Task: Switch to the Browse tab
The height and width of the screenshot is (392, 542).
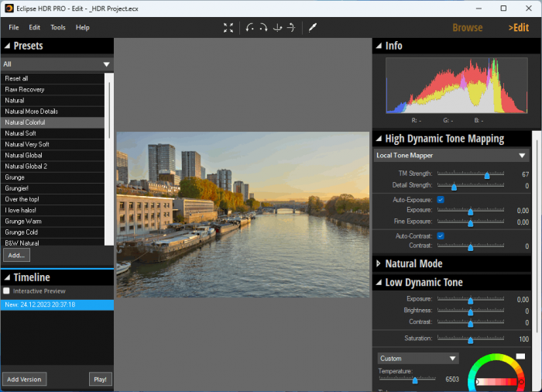Action: click(x=467, y=27)
